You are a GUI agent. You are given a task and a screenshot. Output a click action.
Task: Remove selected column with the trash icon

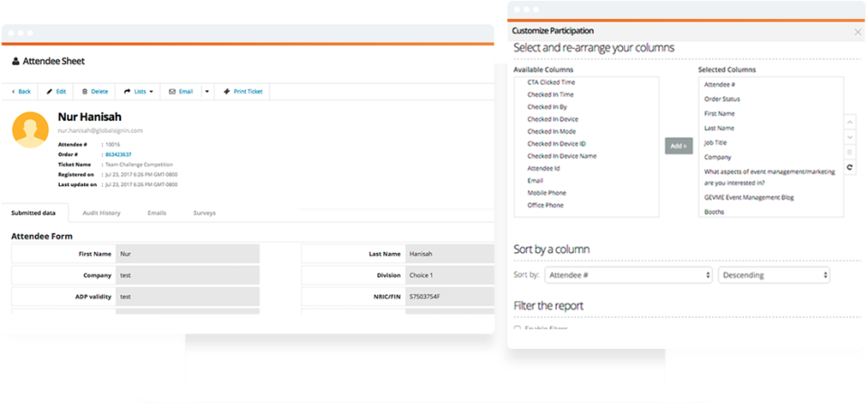click(x=850, y=152)
